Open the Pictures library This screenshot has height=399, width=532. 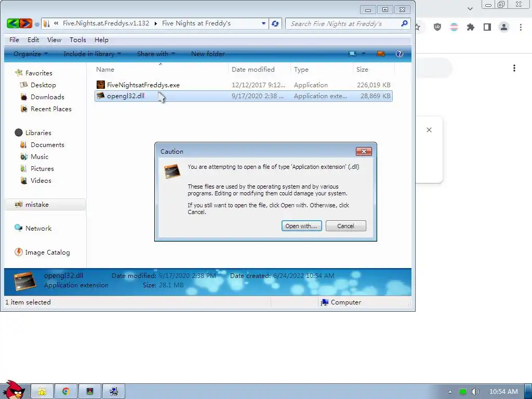[x=37, y=168]
